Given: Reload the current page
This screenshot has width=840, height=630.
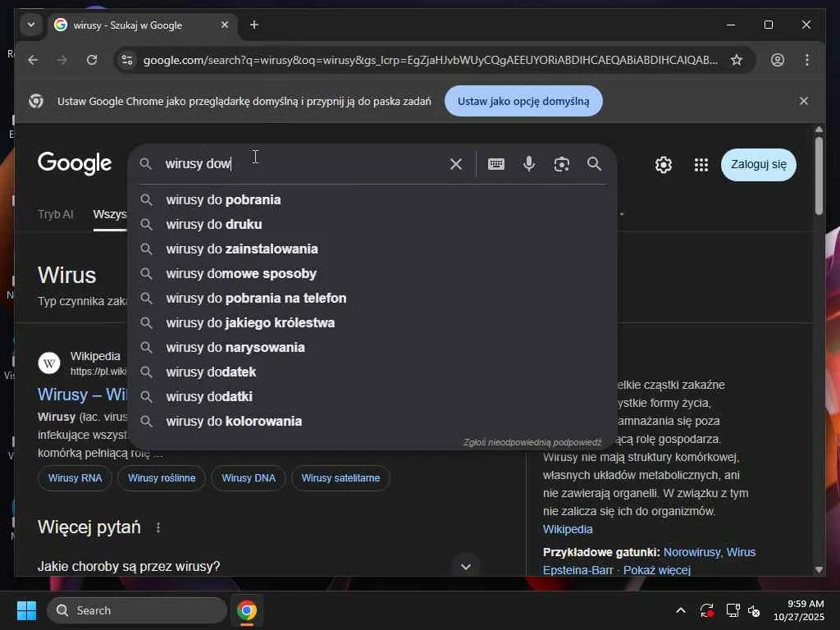Looking at the screenshot, I should click(x=92, y=60).
